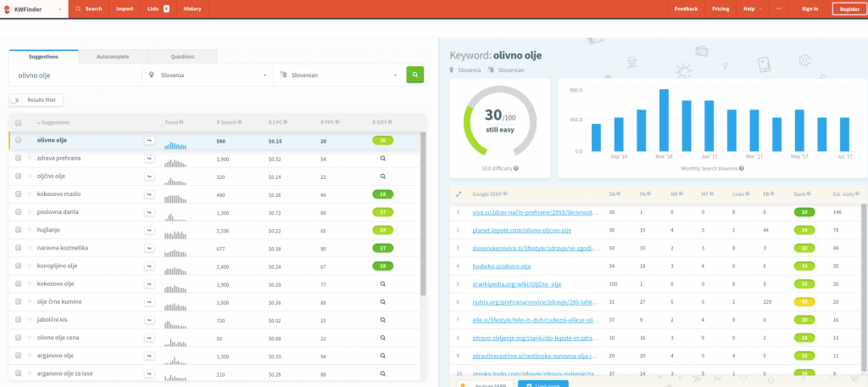Select all suggestions via header checkbox

pyautogui.click(x=19, y=122)
